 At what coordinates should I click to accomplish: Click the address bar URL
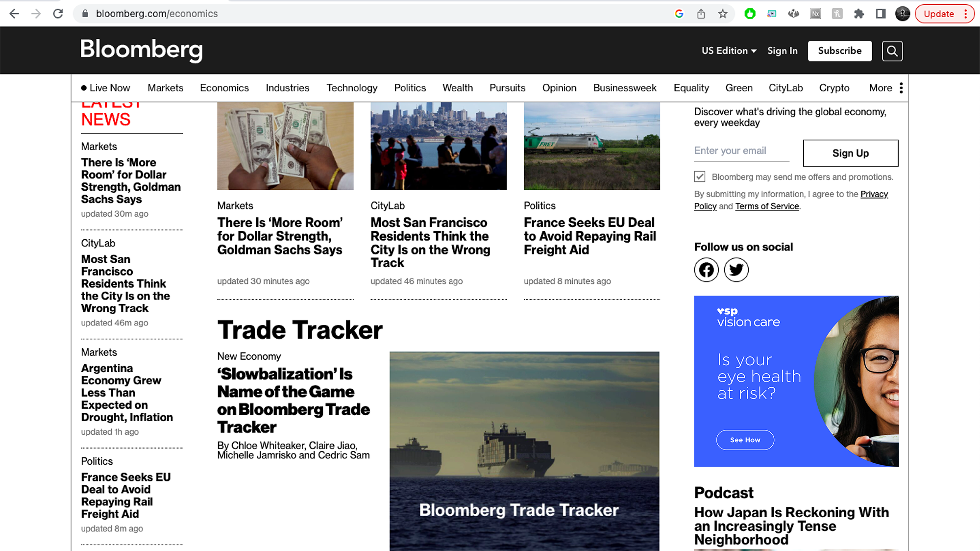tap(157, 14)
